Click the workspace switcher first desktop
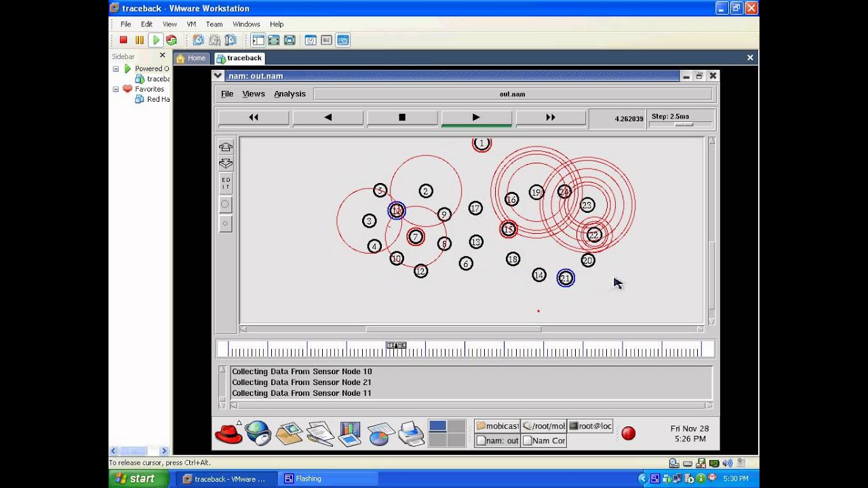The width and height of the screenshot is (868, 488). tap(438, 426)
